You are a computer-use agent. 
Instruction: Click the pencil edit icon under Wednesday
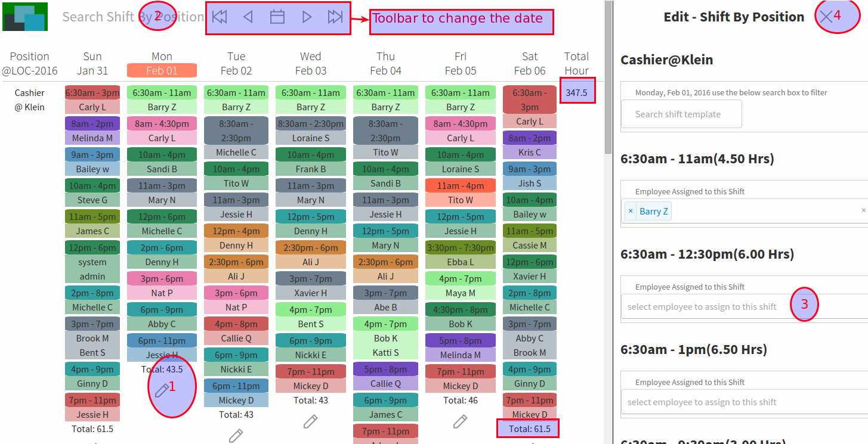310,421
